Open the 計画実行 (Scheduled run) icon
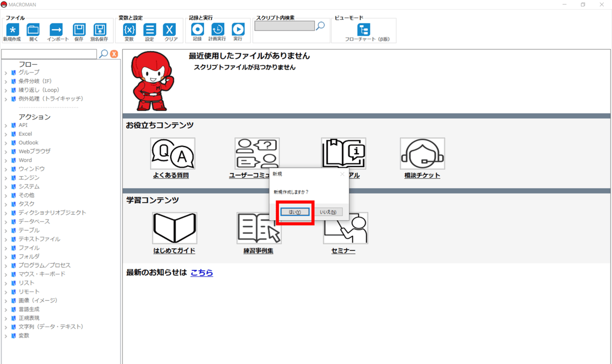The width and height of the screenshot is (612, 364). [x=218, y=29]
